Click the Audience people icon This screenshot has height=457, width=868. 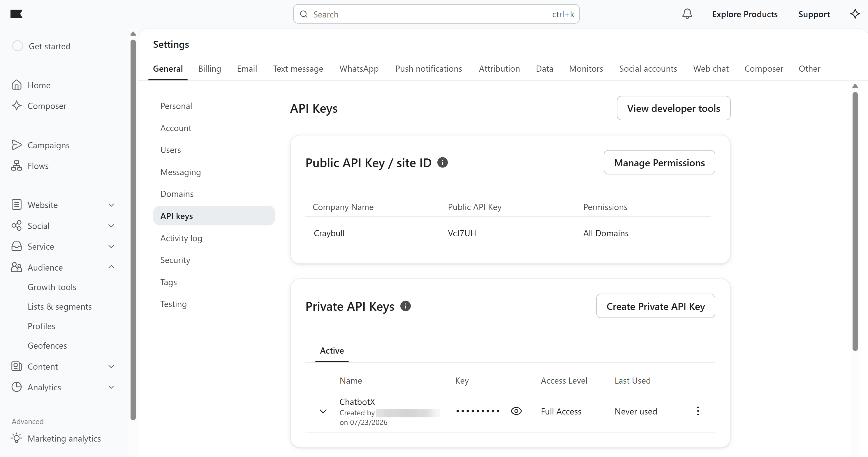coord(17,267)
